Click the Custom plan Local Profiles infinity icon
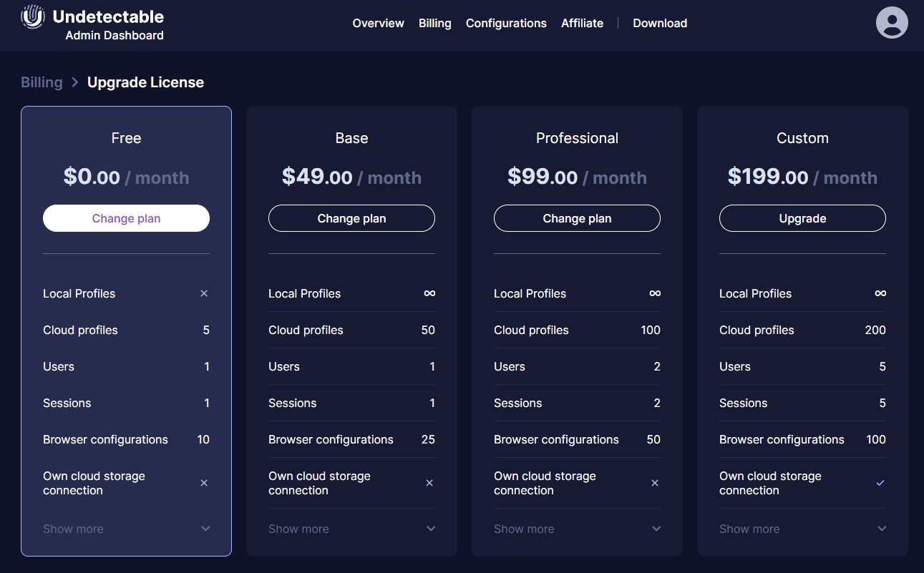The image size is (924, 573). [880, 293]
